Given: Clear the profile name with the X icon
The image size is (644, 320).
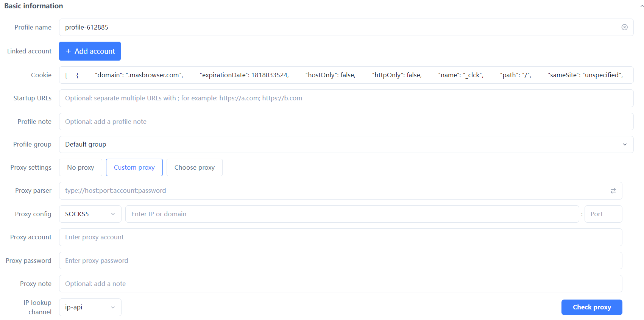Looking at the screenshot, I should (624, 27).
